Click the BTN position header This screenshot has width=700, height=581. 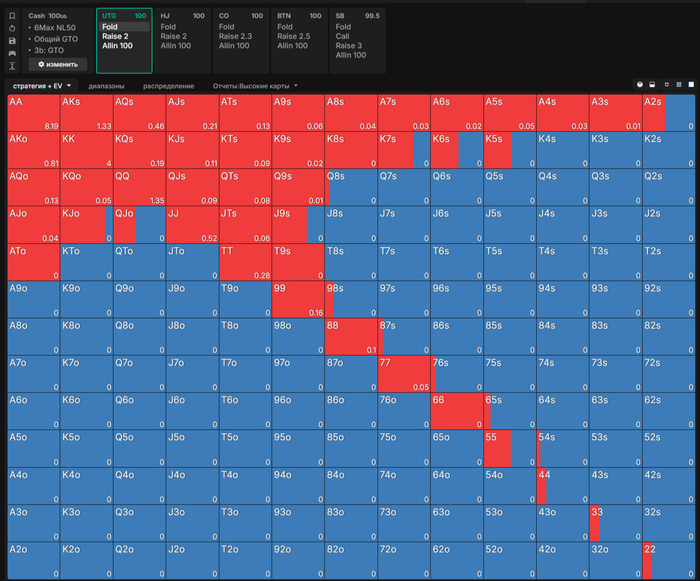[299, 16]
